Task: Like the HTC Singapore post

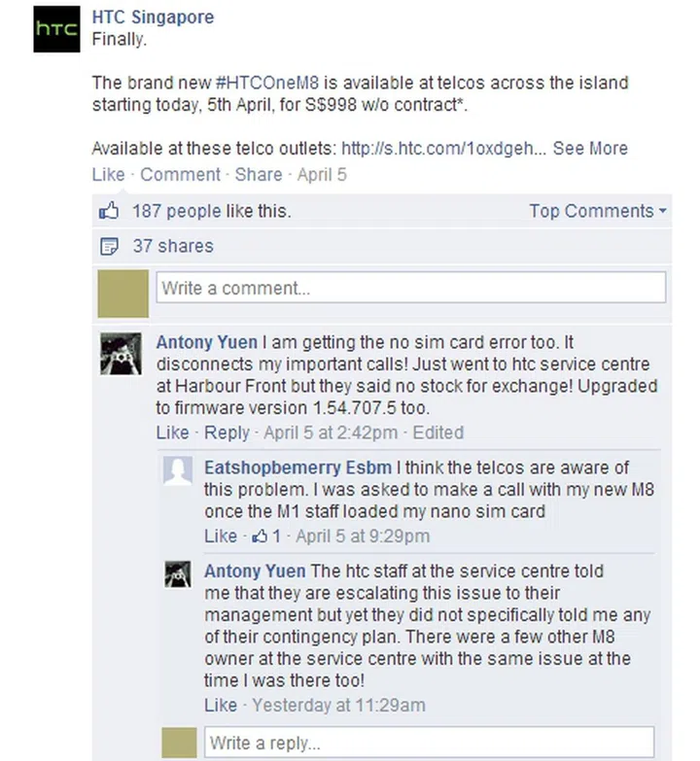Action: click(108, 175)
